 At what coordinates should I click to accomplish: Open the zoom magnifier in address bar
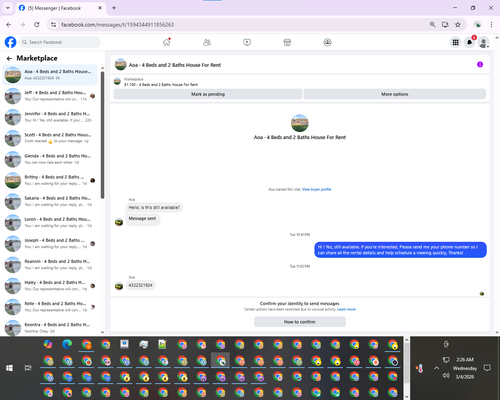pos(432,25)
